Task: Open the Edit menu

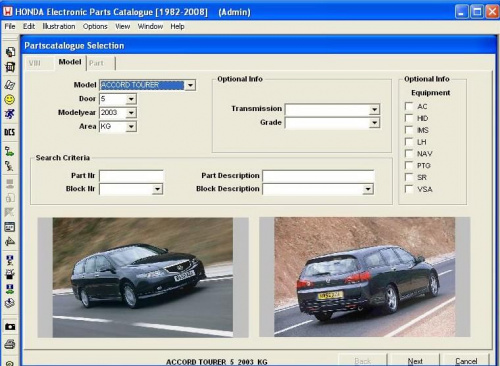Action: [x=29, y=26]
